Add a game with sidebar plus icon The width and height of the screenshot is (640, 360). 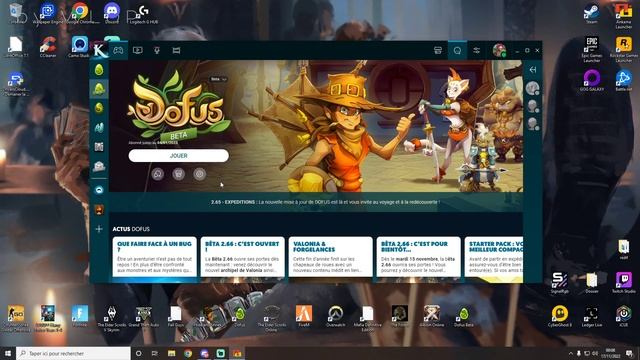(99, 229)
